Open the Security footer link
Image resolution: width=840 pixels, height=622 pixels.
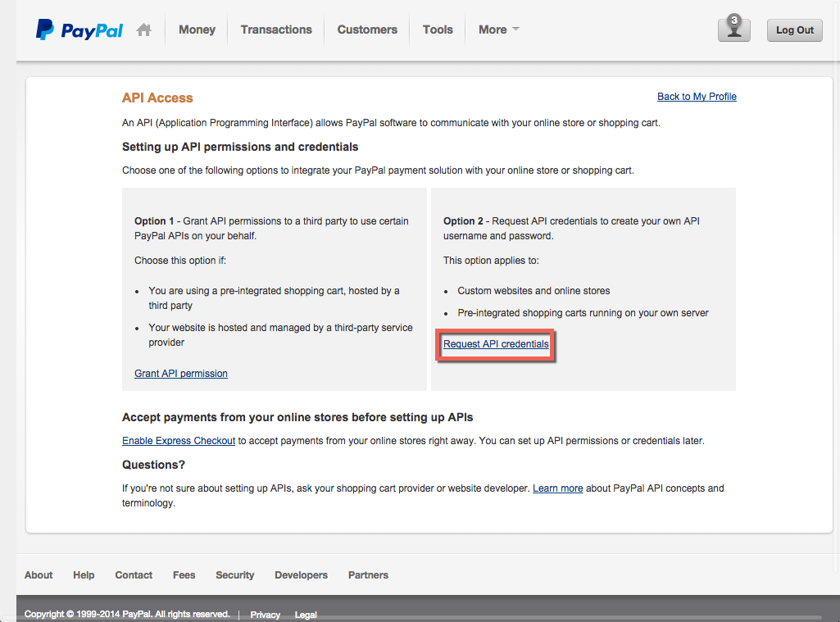pos(235,574)
